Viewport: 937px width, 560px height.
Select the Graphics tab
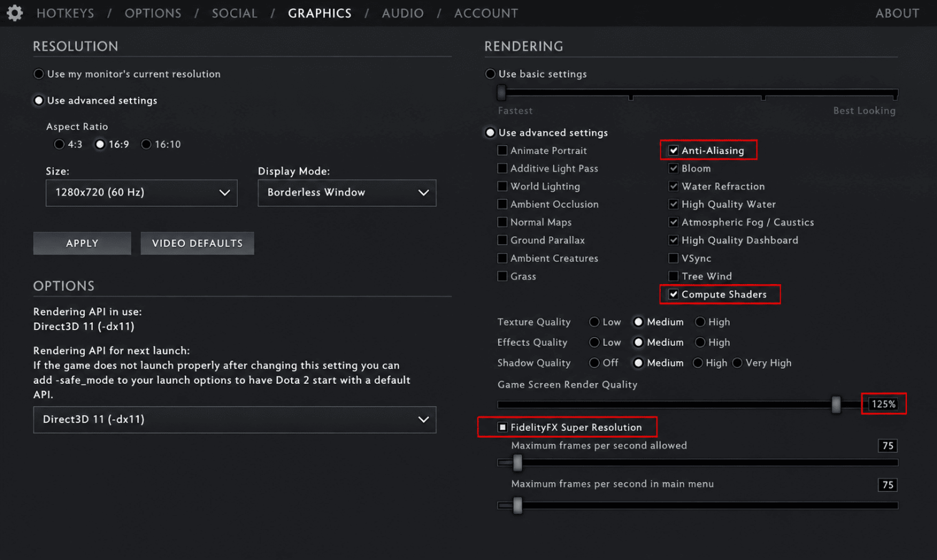(x=320, y=13)
